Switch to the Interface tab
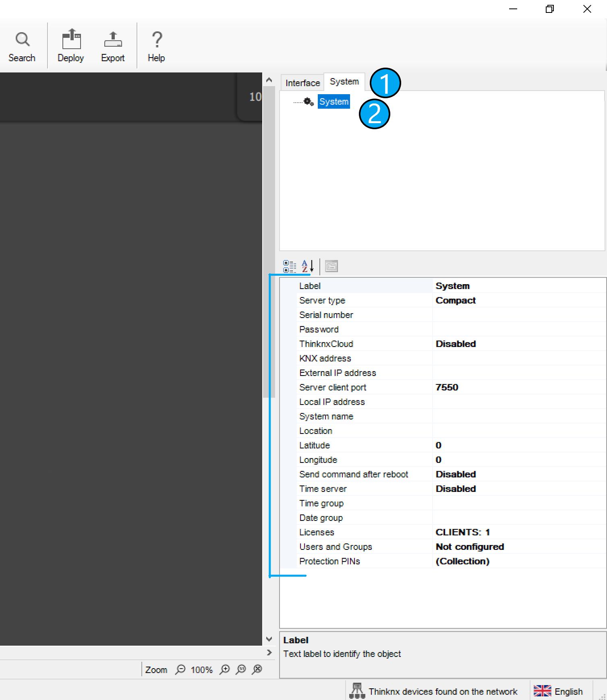The image size is (607, 700). pyautogui.click(x=302, y=83)
